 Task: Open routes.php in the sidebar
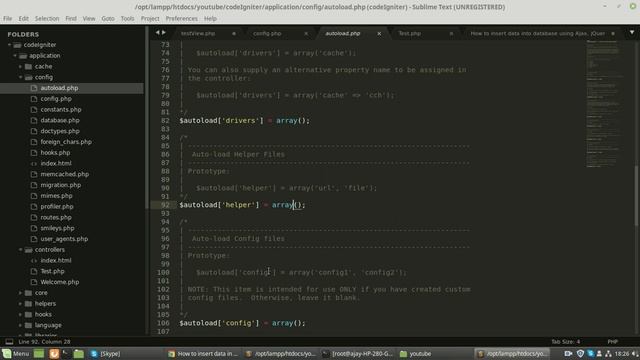(56, 218)
